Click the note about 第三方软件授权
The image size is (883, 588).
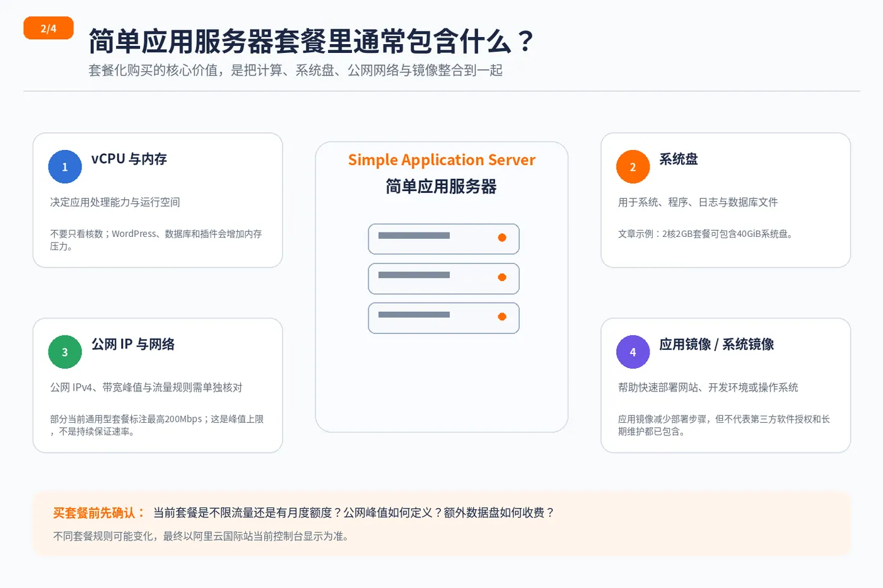(x=724, y=425)
